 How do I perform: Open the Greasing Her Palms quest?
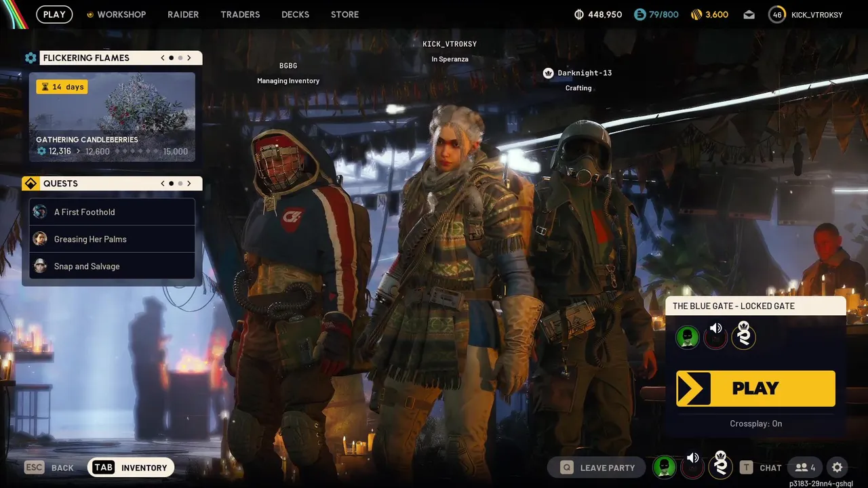coord(112,239)
